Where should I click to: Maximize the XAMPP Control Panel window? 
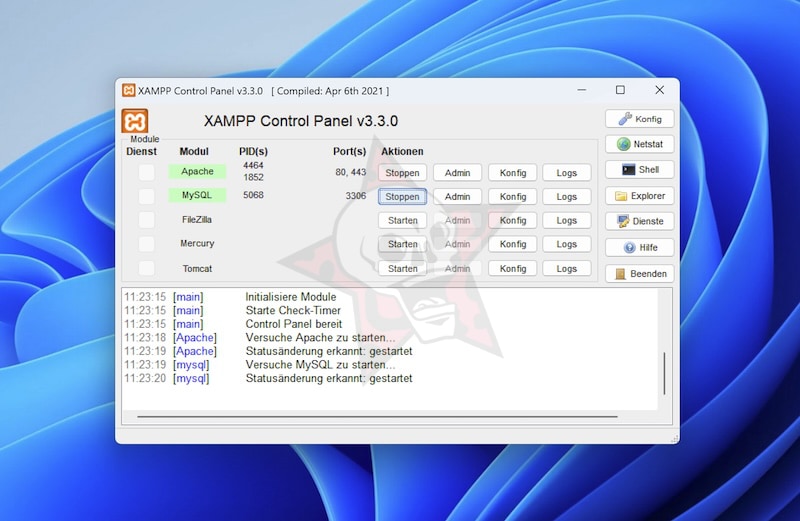[x=620, y=90]
